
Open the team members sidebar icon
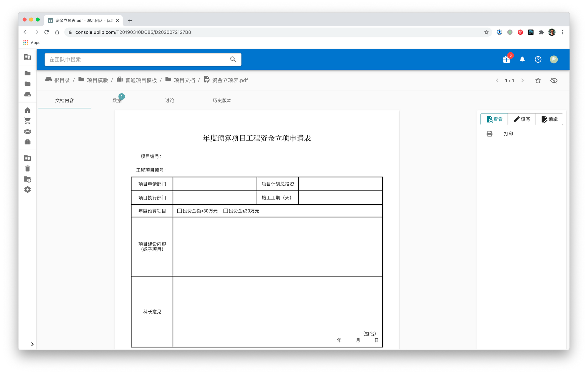pyautogui.click(x=27, y=132)
